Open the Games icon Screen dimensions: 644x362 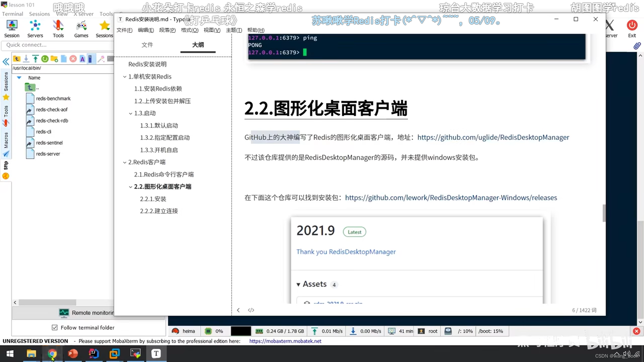point(81,28)
